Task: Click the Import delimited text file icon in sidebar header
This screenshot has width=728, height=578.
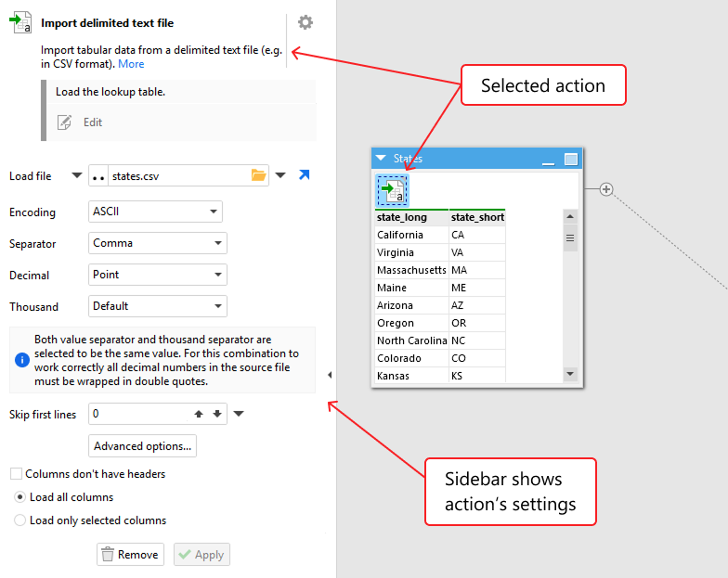Action: click(20, 22)
